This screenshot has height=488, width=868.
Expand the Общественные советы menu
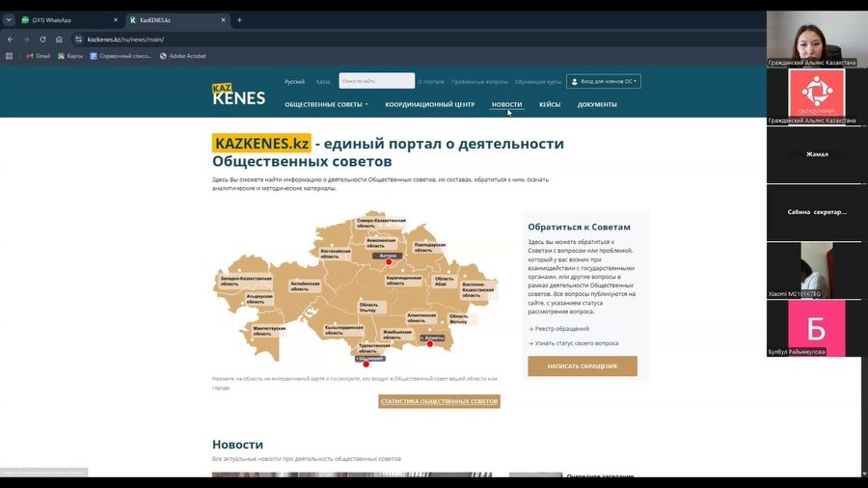point(326,104)
